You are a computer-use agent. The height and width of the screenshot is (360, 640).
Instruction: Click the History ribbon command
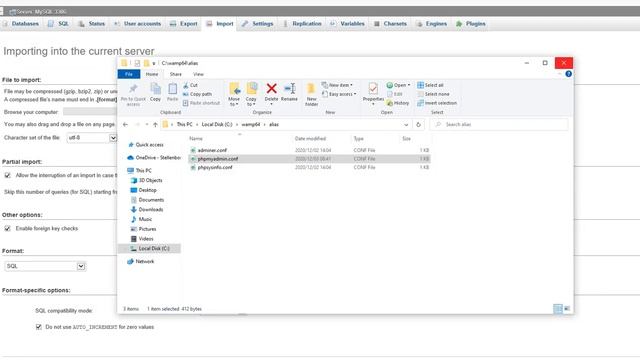pos(398,103)
